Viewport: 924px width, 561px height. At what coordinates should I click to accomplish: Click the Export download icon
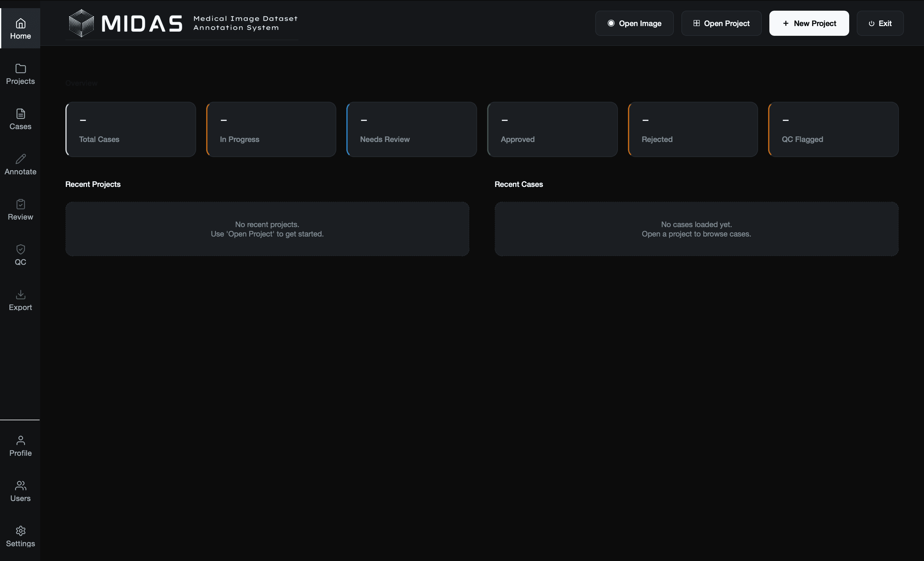pos(20,295)
